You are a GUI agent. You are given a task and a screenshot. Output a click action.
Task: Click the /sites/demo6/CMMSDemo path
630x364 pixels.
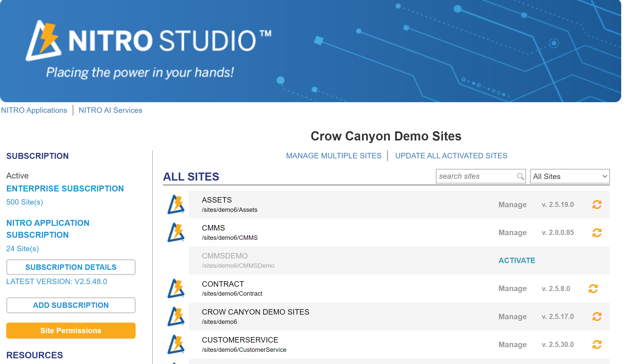coord(238,266)
